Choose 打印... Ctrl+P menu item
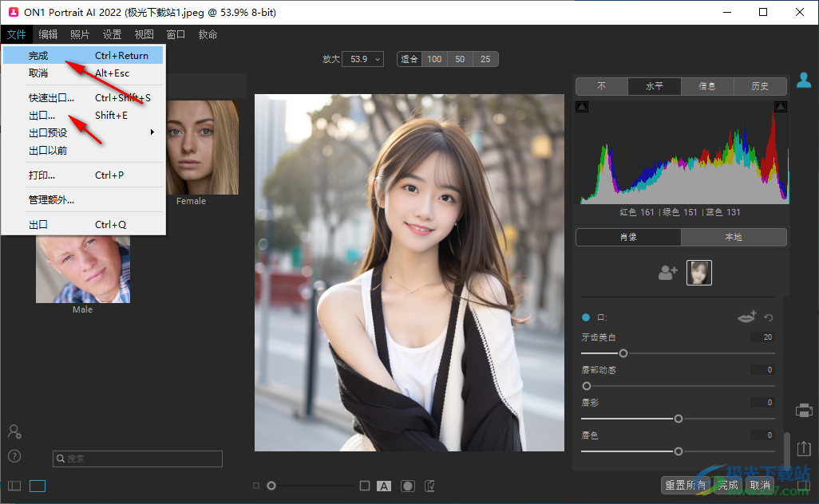The height and width of the screenshot is (504, 819). [x=83, y=175]
